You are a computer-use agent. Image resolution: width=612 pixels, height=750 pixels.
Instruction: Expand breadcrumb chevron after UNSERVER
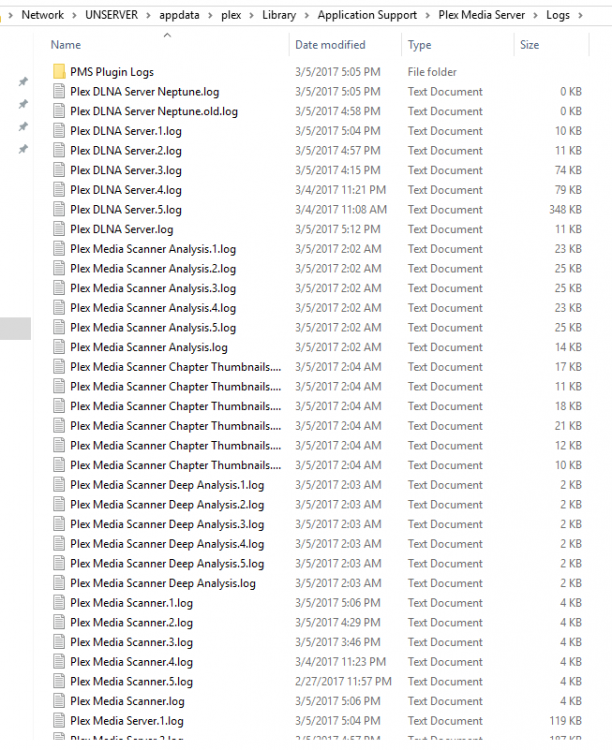(x=148, y=16)
